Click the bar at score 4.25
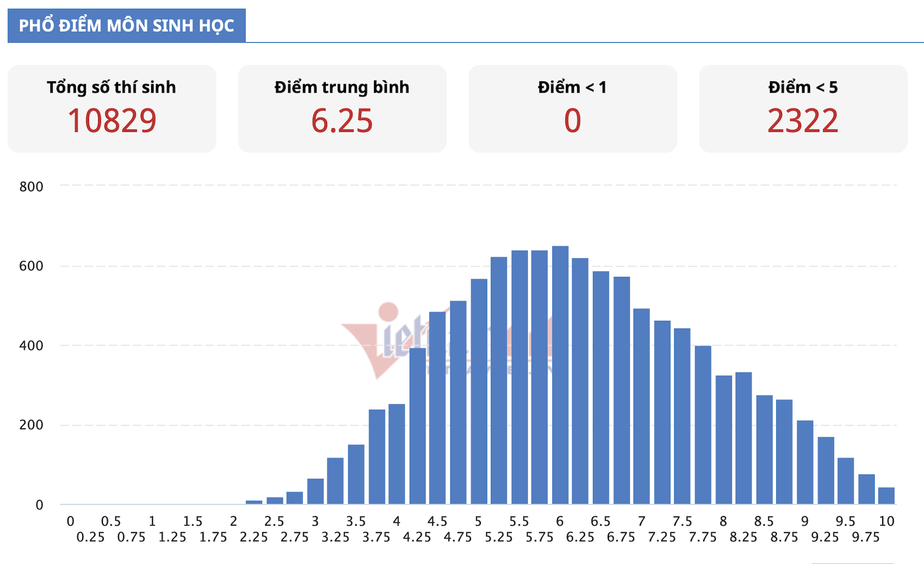The height and width of the screenshot is (564, 924). pyautogui.click(x=418, y=426)
